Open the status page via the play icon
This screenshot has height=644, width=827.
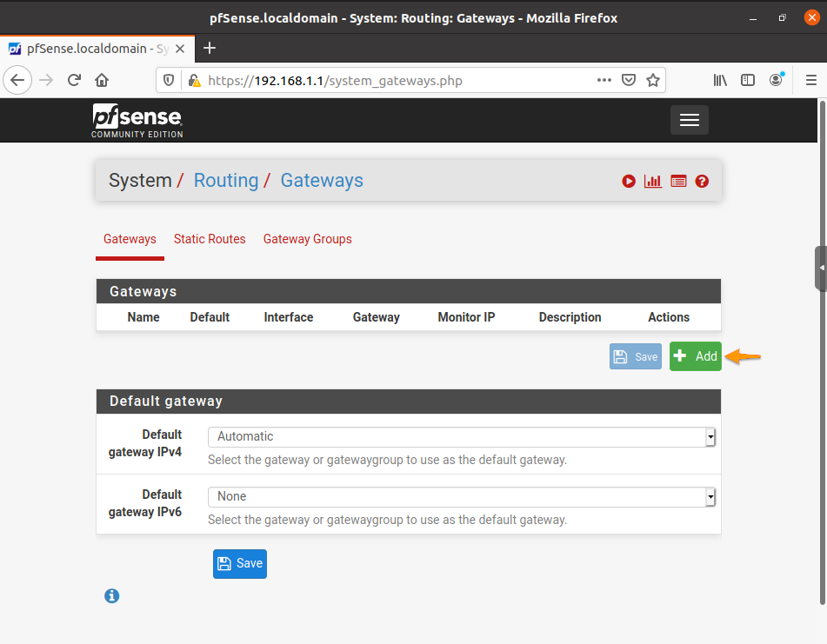tap(628, 181)
